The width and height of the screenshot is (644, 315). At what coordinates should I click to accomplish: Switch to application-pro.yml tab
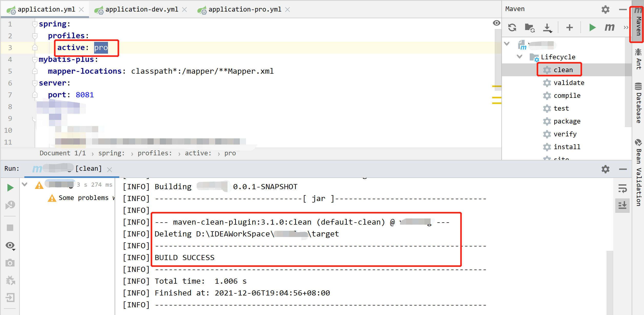click(245, 9)
